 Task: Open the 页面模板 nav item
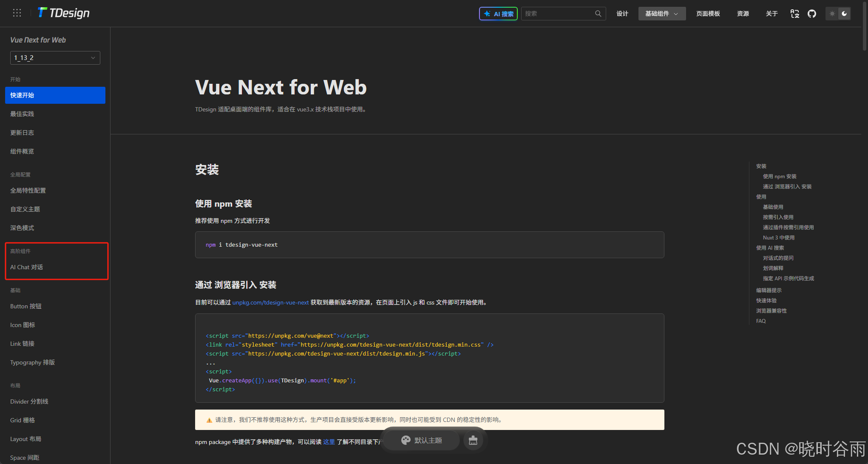pyautogui.click(x=708, y=14)
